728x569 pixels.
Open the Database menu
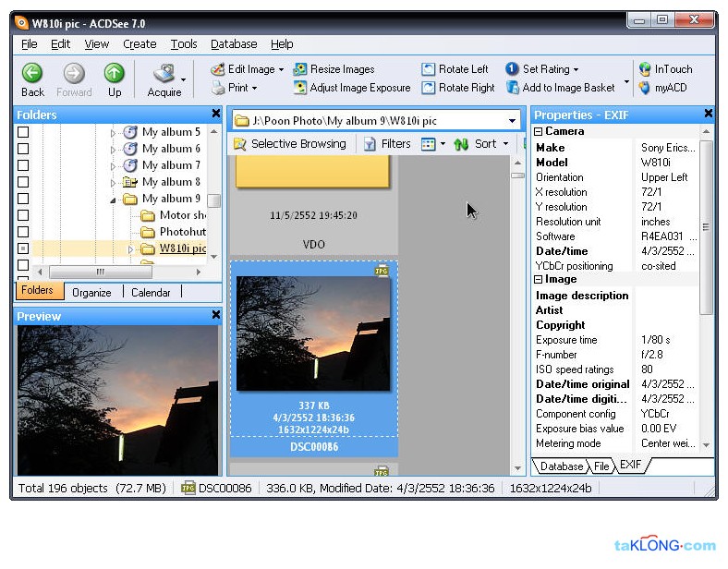(234, 43)
